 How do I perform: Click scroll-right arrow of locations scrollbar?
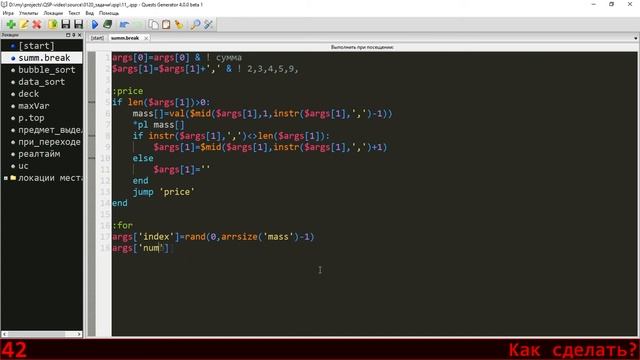click(79, 334)
